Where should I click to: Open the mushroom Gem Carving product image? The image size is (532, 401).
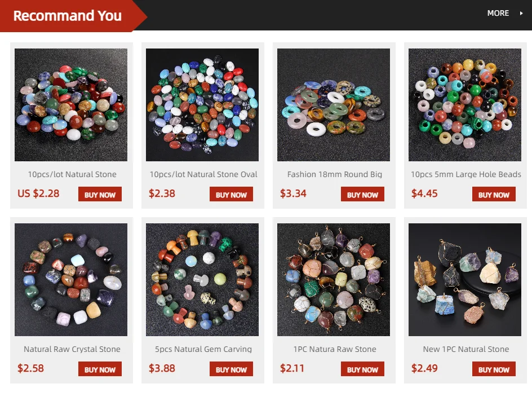click(x=202, y=279)
